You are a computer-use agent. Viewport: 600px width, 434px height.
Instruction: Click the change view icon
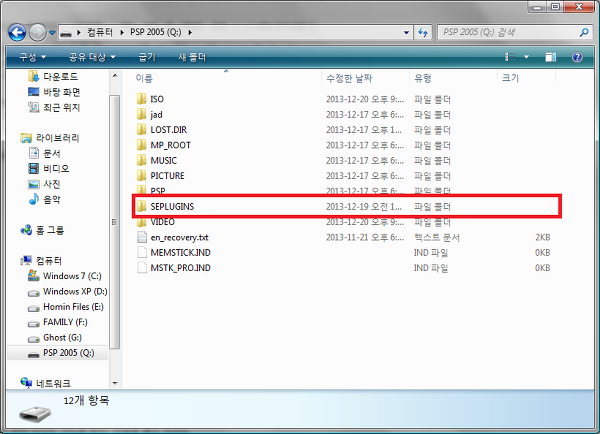pos(510,57)
